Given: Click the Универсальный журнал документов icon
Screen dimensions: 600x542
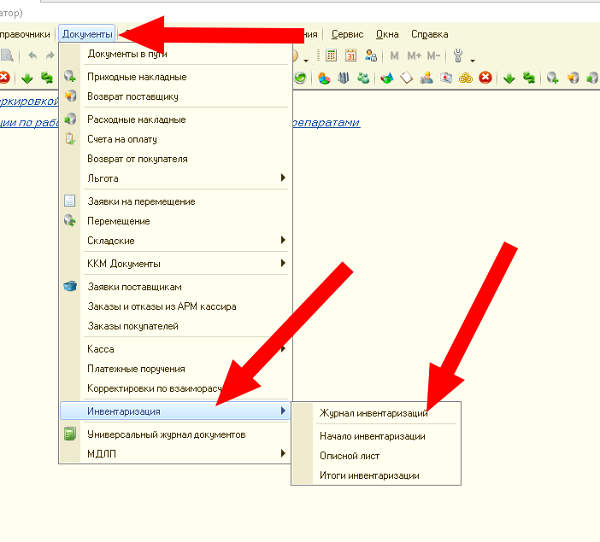Looking at the screenshot, I should [x=70, y=435].
